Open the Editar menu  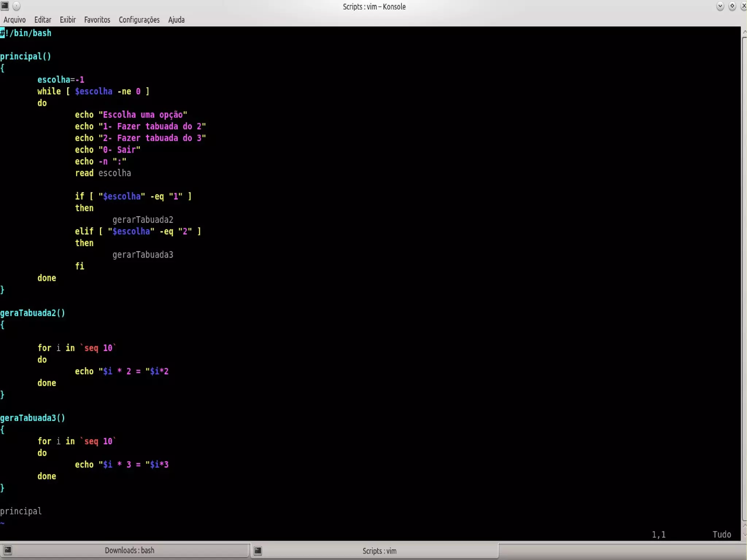point(43,20)
